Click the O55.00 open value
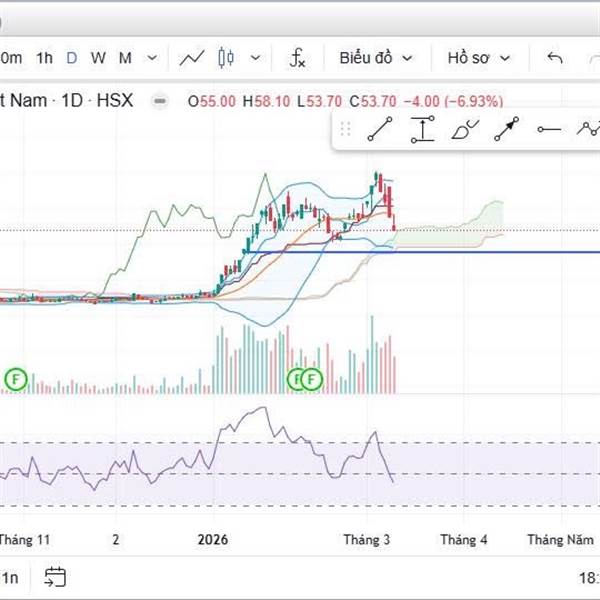This screenshot has height=600, width=600. (212, 101)
